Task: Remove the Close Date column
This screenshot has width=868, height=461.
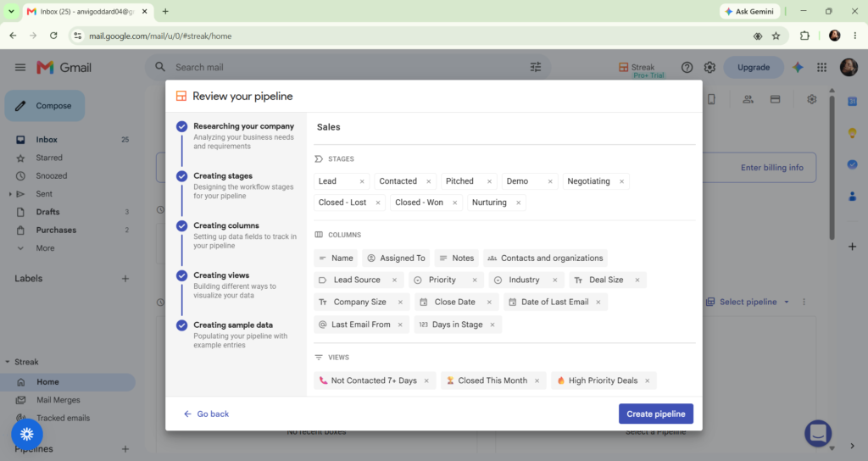Action: 489,303
